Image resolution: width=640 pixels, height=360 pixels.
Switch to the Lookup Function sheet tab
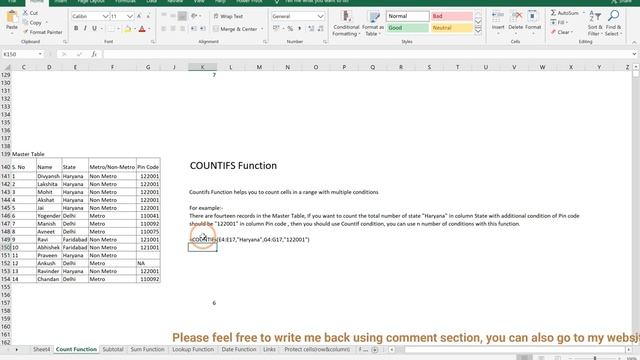click(x=193, y=349)
